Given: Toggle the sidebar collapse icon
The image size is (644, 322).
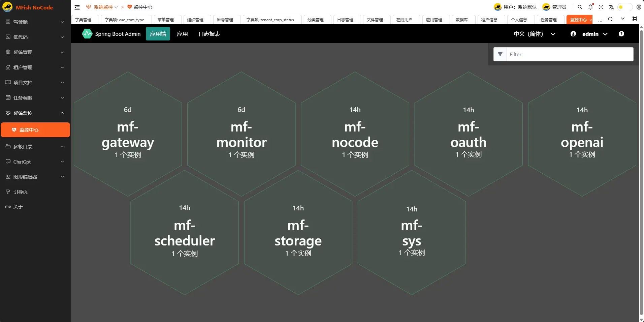Looking at the screenshot, I should pos(77,7).
